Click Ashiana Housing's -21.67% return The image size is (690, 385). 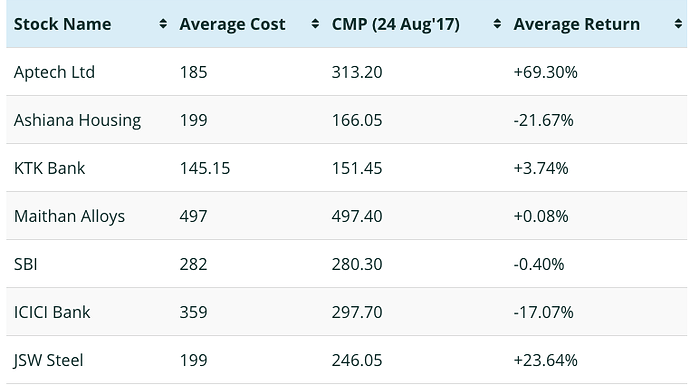(x=543, y=120)
